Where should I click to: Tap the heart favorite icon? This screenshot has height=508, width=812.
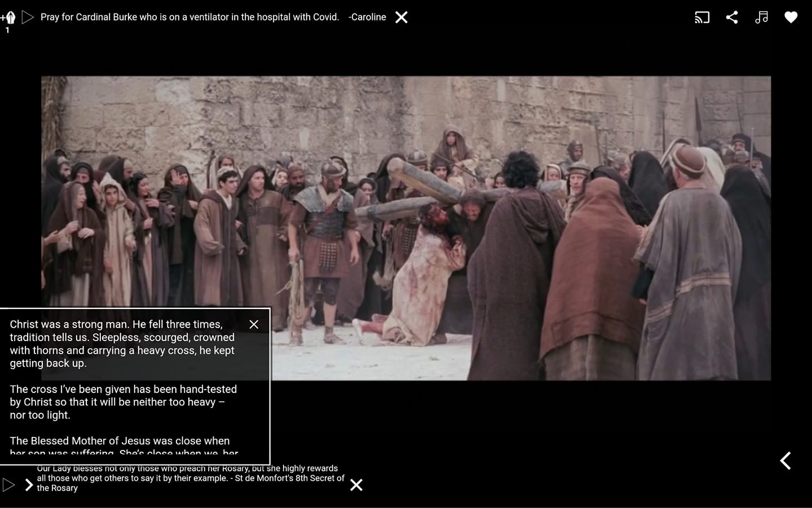791,17
